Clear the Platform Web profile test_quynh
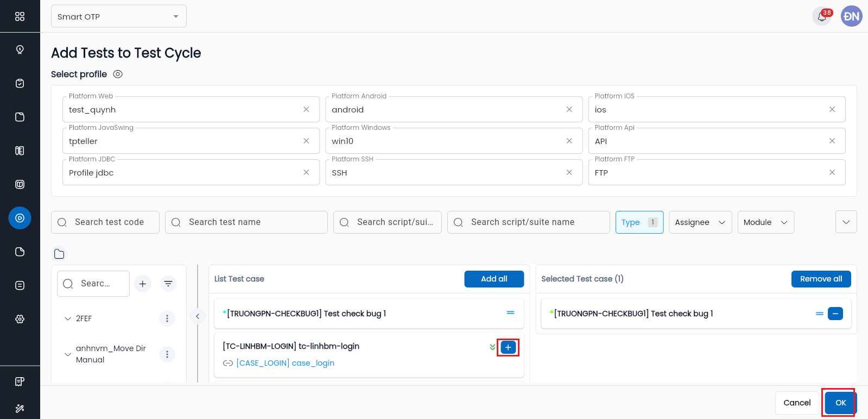 [x=306, y=109]
